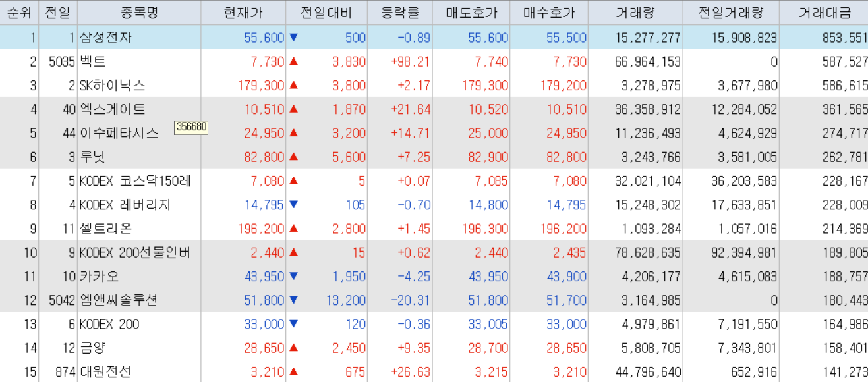Open the SK하이닉스 stock entry
The height and width of the screenshot is (382, 868).
coord(112,86)
